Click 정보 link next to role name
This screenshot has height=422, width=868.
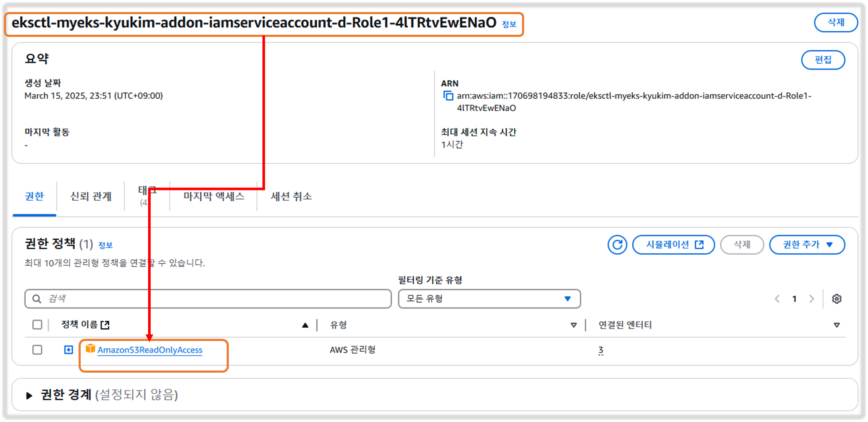tap(509, 24)
